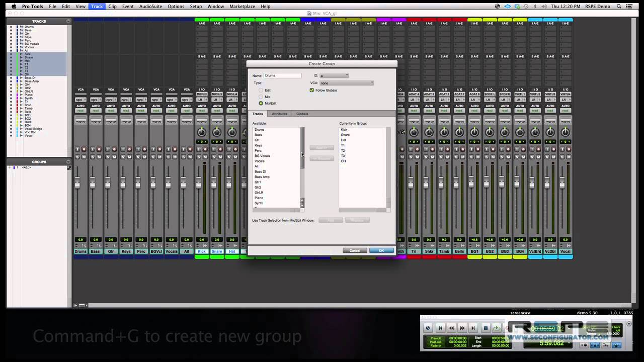Open the Track menu
The image size is (644, 362).
97,6
